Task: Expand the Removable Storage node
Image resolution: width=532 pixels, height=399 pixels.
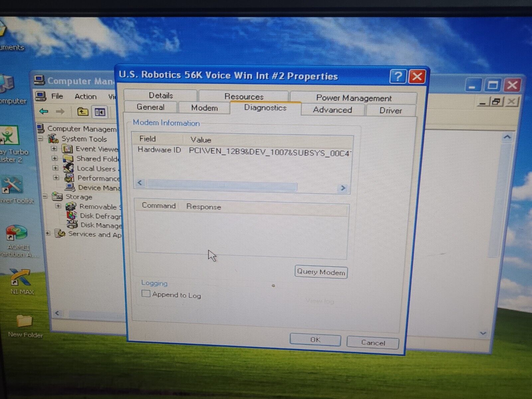Action: click(x=58, y=206)
